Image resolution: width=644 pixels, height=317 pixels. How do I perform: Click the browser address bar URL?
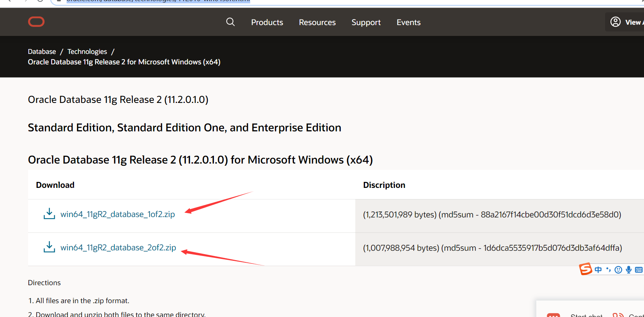tap(158, 1)
